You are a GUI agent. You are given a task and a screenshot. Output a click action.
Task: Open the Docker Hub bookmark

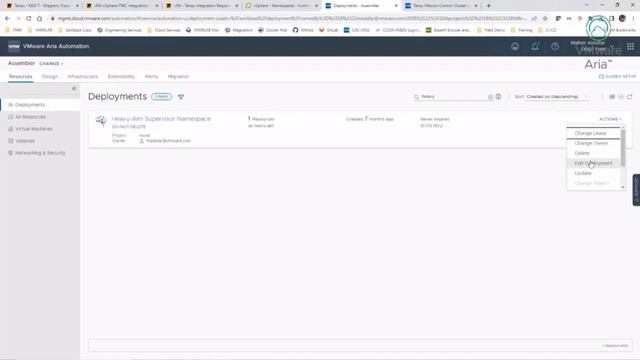point(273,30)
